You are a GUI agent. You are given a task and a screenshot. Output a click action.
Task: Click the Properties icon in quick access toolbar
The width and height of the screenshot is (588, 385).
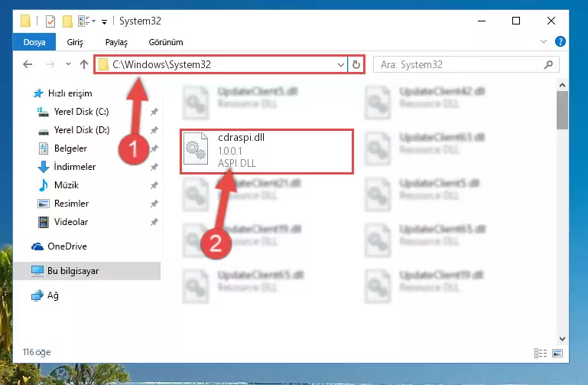50,21
